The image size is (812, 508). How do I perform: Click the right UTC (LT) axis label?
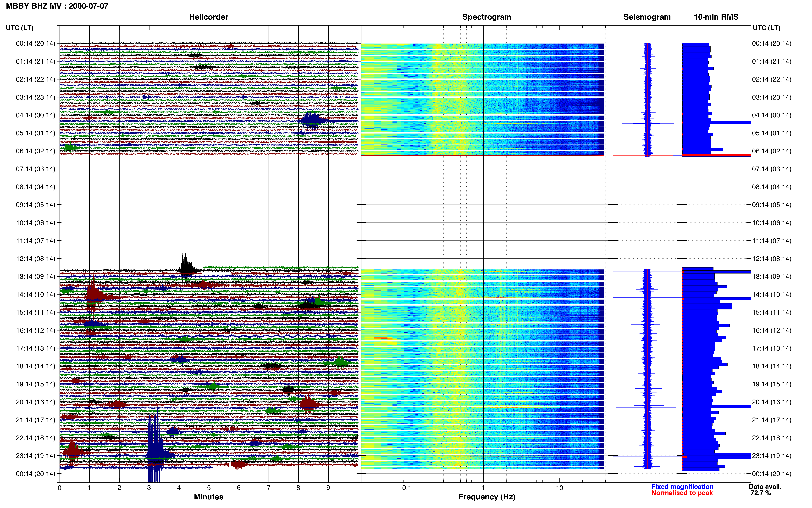click(x=766, y=28)
